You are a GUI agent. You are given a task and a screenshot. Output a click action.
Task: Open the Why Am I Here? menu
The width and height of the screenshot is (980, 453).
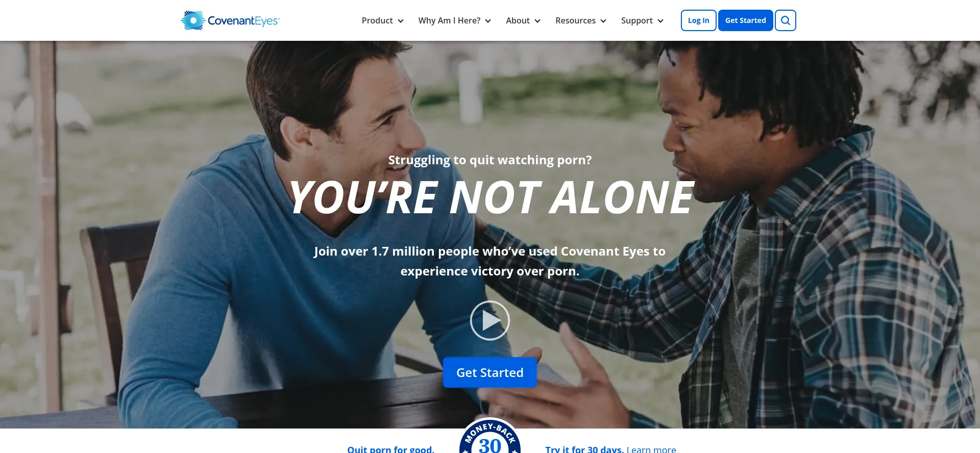coord(449,20)
